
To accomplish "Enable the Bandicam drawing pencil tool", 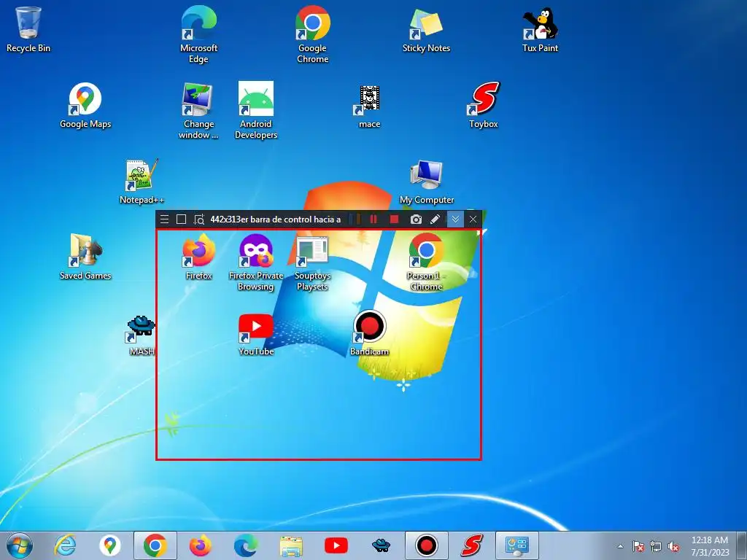I will (435, 219).
